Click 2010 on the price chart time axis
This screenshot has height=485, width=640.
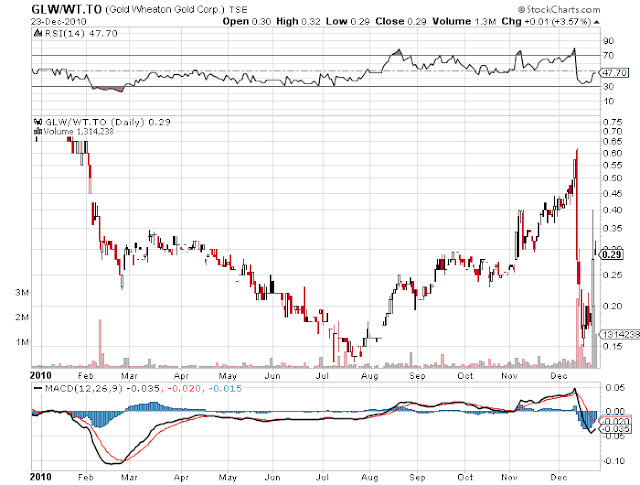click(41, 376)
